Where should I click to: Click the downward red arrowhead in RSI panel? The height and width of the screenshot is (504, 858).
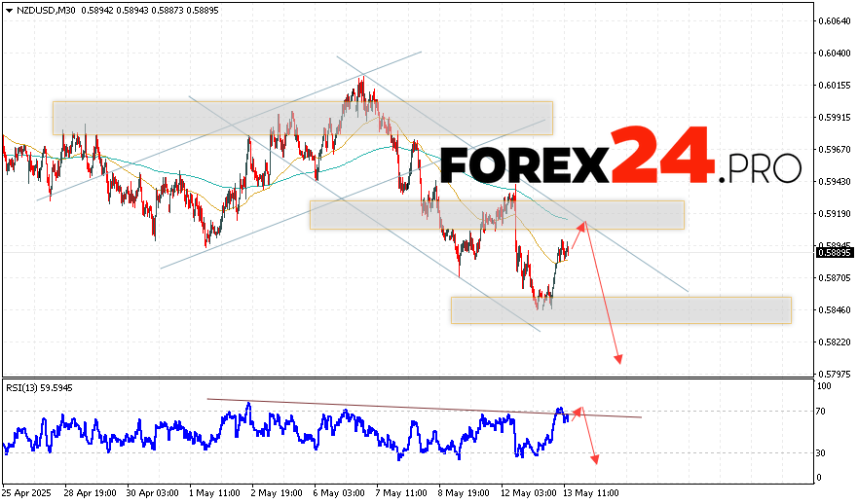click(593, 459)
